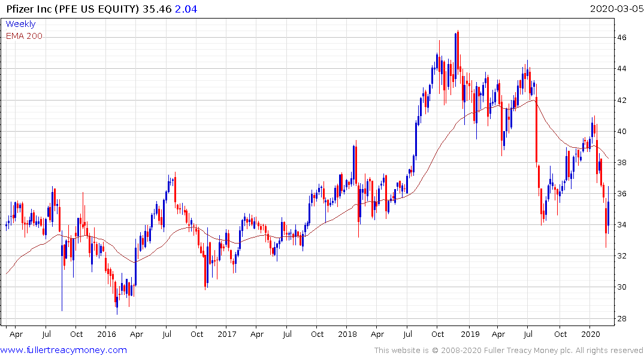
Task: Click the 30 price axis label
Action: [x=621, y=287]
